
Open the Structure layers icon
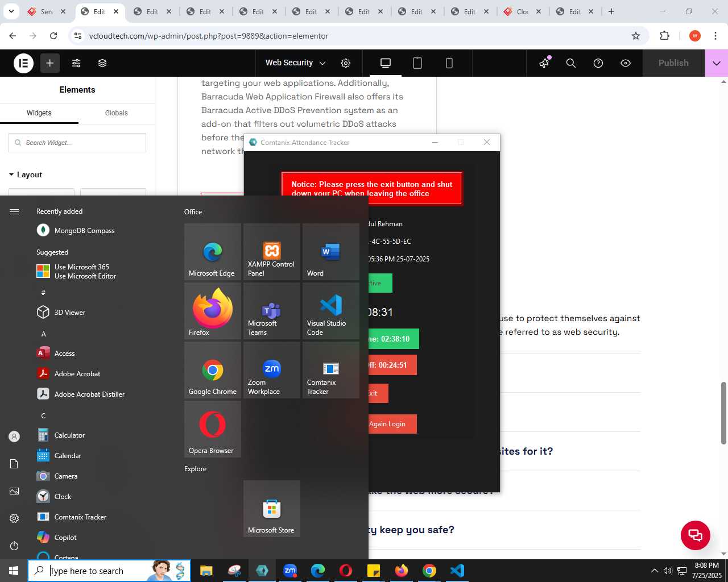[x=102, y=63]
